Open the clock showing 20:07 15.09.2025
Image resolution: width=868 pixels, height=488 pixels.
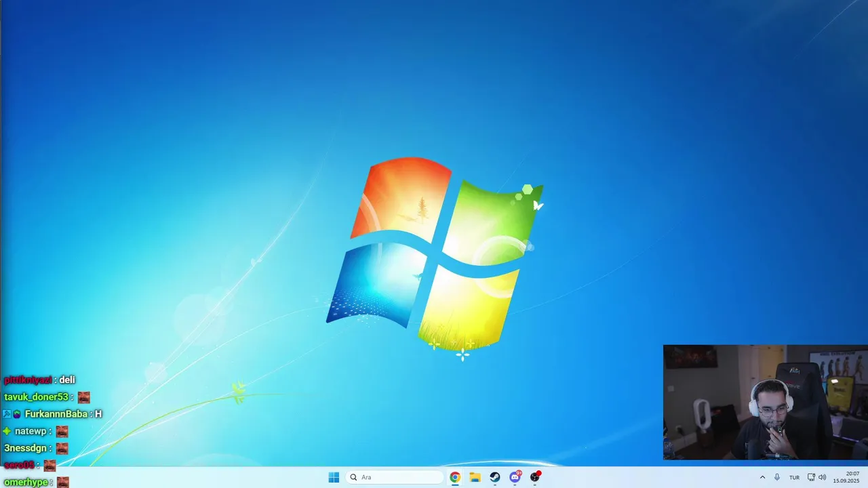tap(846, 477)
